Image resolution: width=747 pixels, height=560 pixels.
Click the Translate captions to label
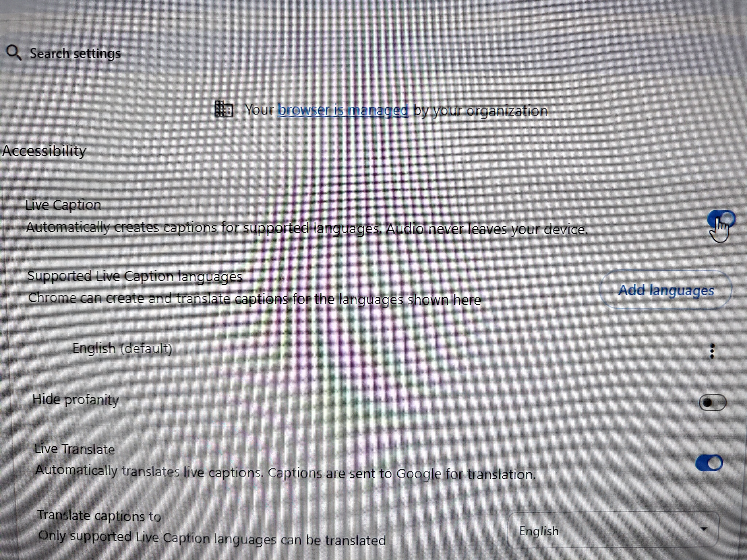point(99,516)
